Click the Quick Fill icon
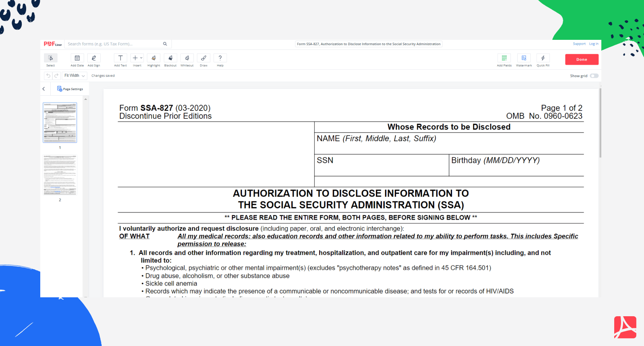 [x=543, y=58]
